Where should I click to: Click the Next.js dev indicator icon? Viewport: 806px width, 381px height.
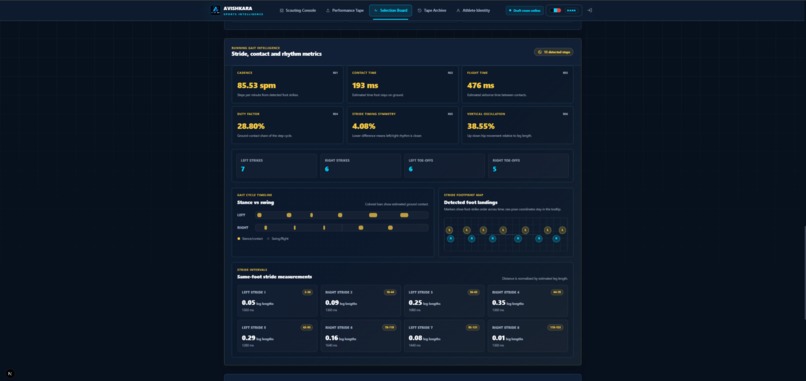click(x=11, y=374)
